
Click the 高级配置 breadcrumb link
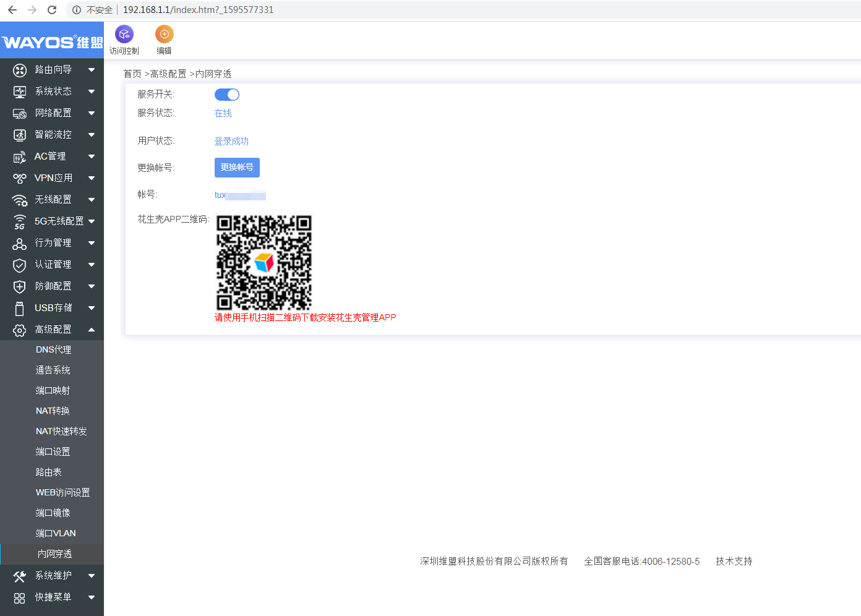point(168,74)
